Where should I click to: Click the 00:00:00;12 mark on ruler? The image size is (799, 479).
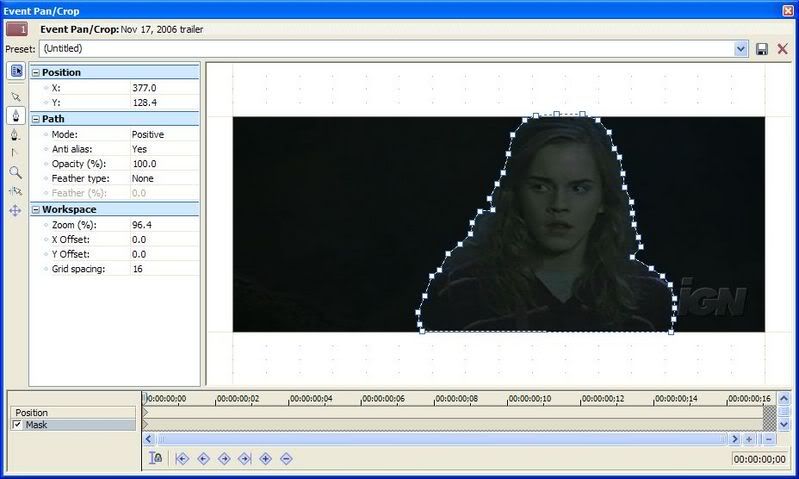[603, 398]
